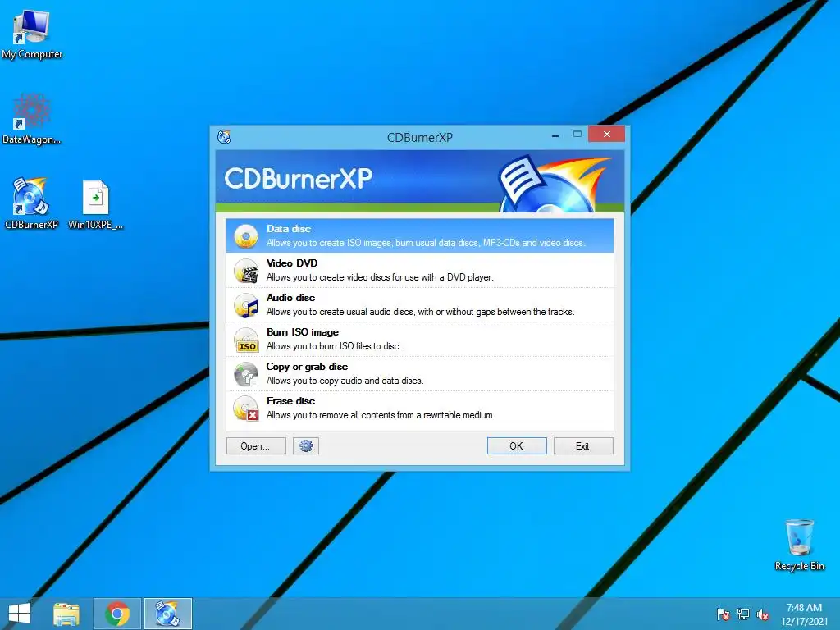
Task: Click 'Allows you to create video discs' description
Action: (x=380, y=277)
